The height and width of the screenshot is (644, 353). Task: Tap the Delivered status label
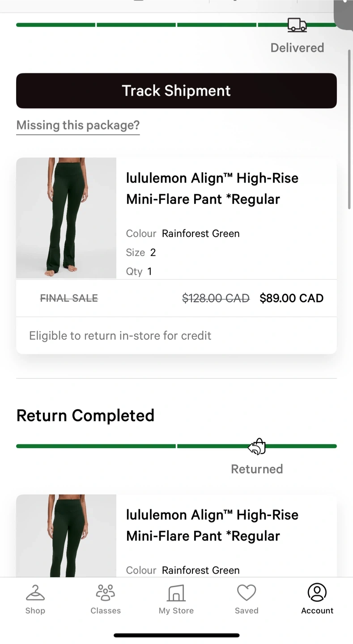tap(297, 48)
